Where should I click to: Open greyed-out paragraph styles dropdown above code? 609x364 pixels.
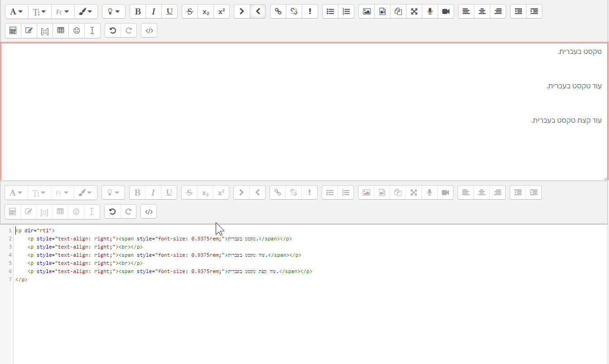16,192
